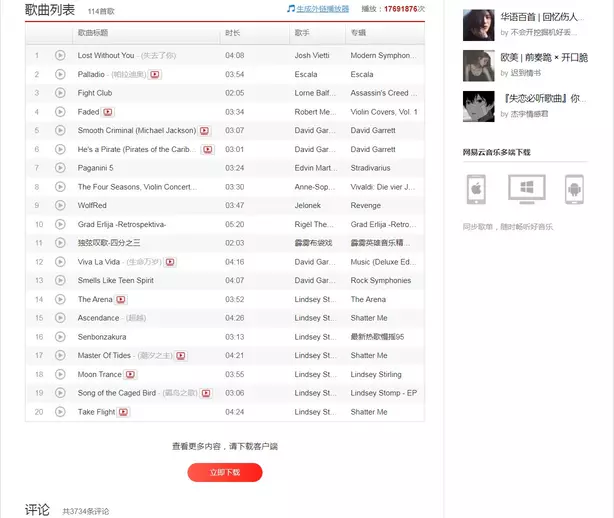Open the song title WolfRed
This screenshot has width=614, height=518.
(x=92, y=206)
